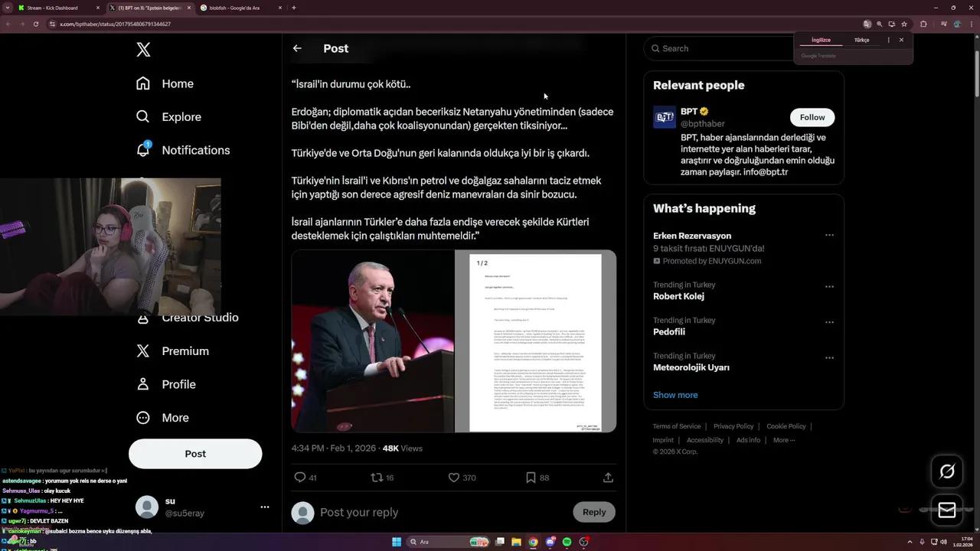Viewport: 980px width, 551px height.
Task: Open options for Robert Kolej trend
Action: 829,286
